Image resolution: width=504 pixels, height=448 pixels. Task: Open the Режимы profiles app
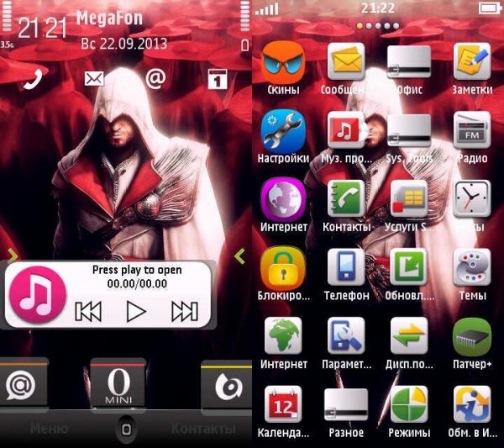tap(409, 404)
